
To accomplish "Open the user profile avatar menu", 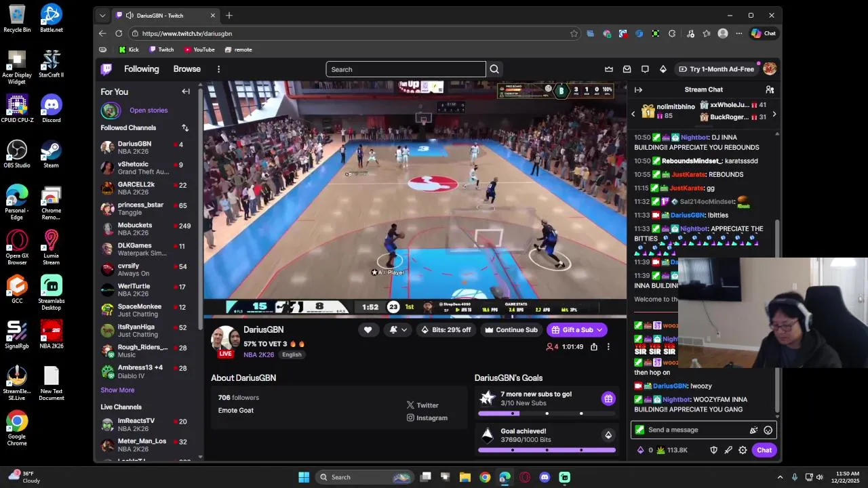I will (x=770, y=69).
